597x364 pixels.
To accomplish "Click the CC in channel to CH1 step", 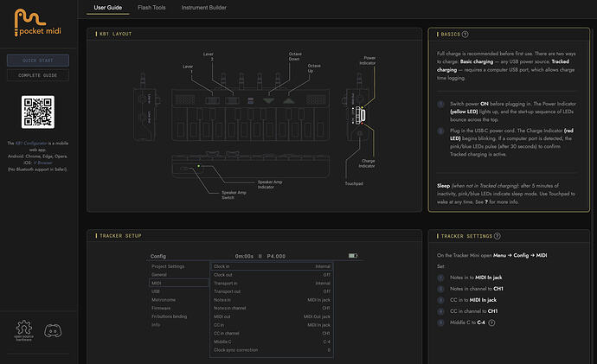I will (x=473, y=311).
